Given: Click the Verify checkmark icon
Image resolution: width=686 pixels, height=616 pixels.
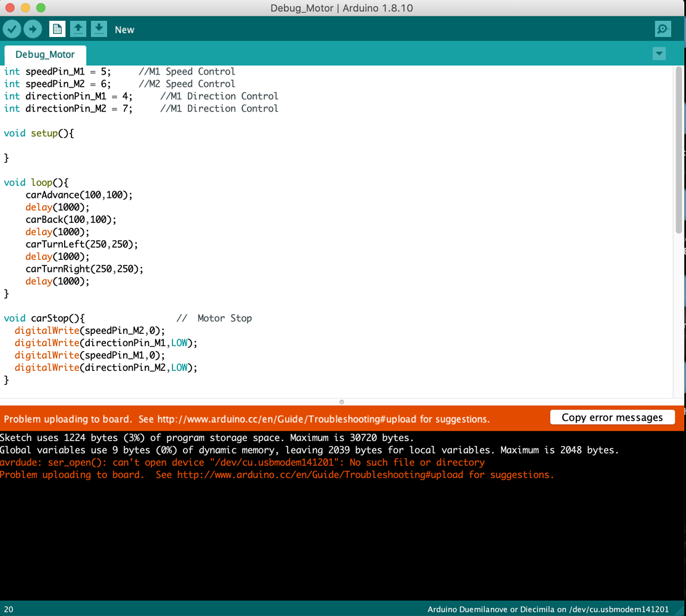Looking at the screenshot, I should point(12,29).
